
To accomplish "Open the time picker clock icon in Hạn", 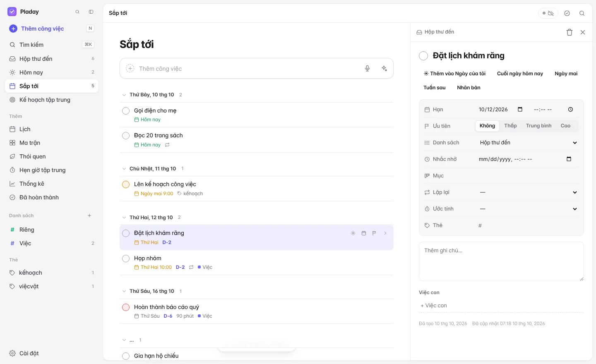I will [x=570, y=110].
